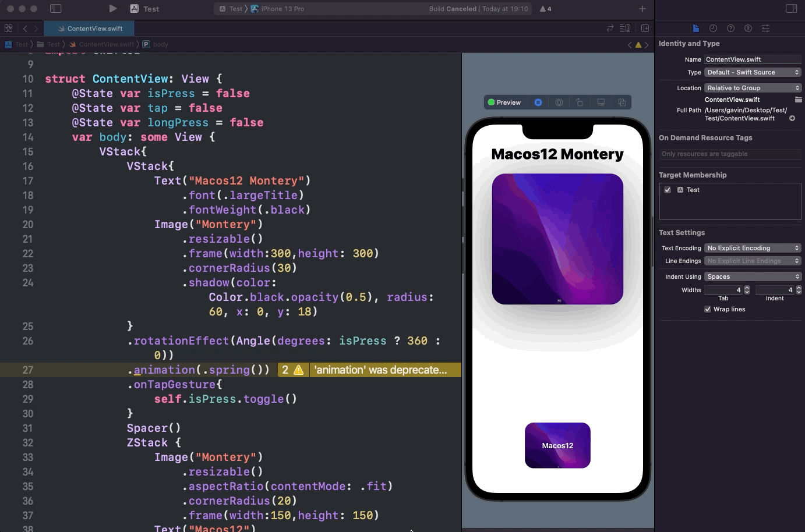
Task: Show the Attributes inspector sliders icon
Action: coord(765,28)
